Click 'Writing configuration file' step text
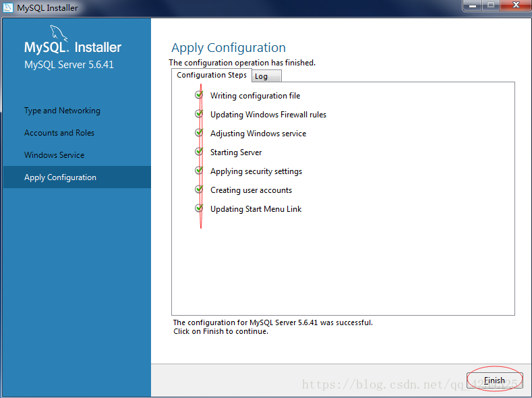532x398 pixels. pyautogui.click(x=255, y=96)
